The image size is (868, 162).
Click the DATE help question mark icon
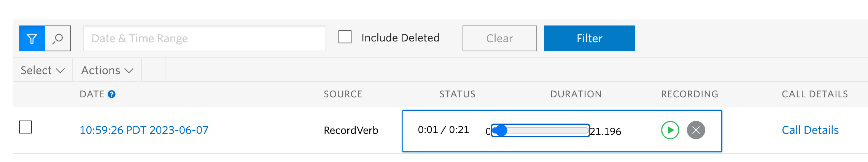click(x=111, y=94)
